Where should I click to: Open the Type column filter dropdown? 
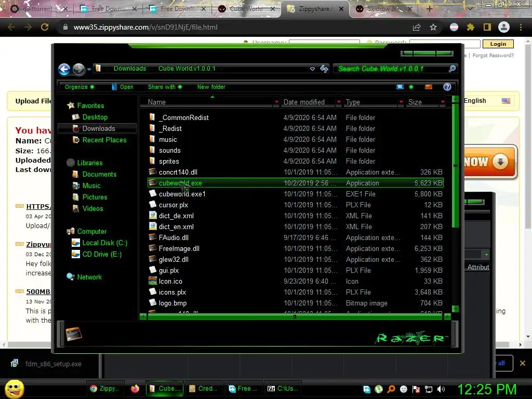pos(401,102)
